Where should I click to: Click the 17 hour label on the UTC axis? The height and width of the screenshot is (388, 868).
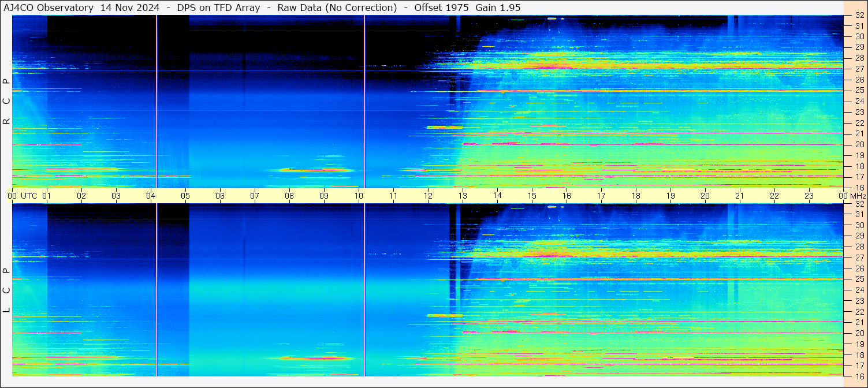point(601,196)
